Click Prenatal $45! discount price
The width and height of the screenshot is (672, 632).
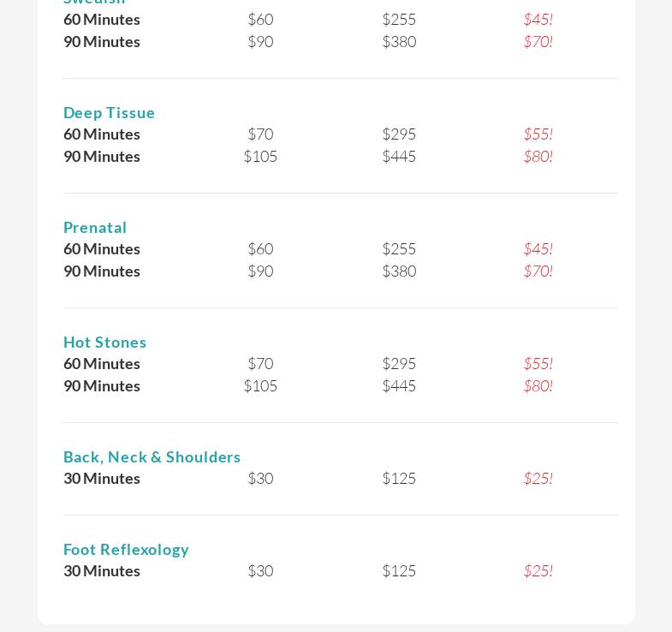point(538,248)
